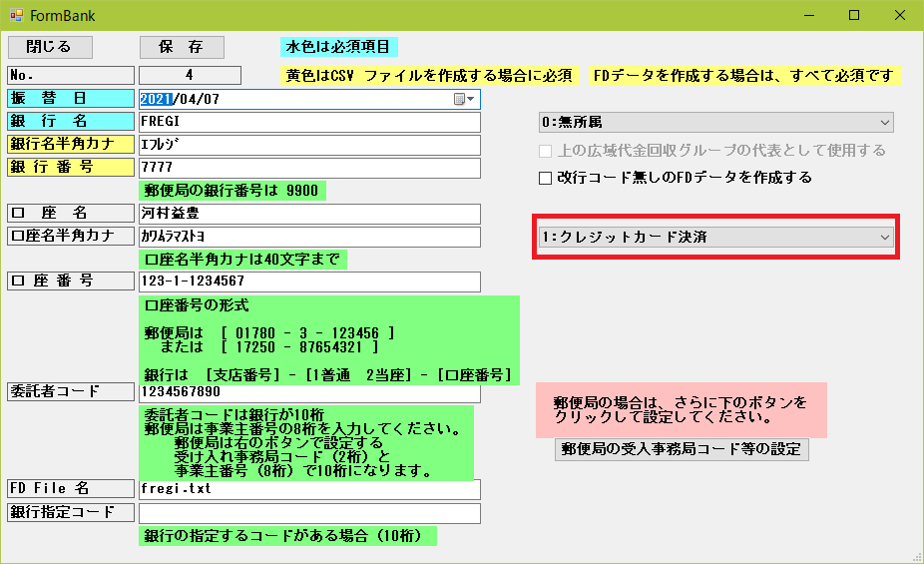924x564 pixels.
Task: Click the FormBank title bar app icon
Action: 16,15
